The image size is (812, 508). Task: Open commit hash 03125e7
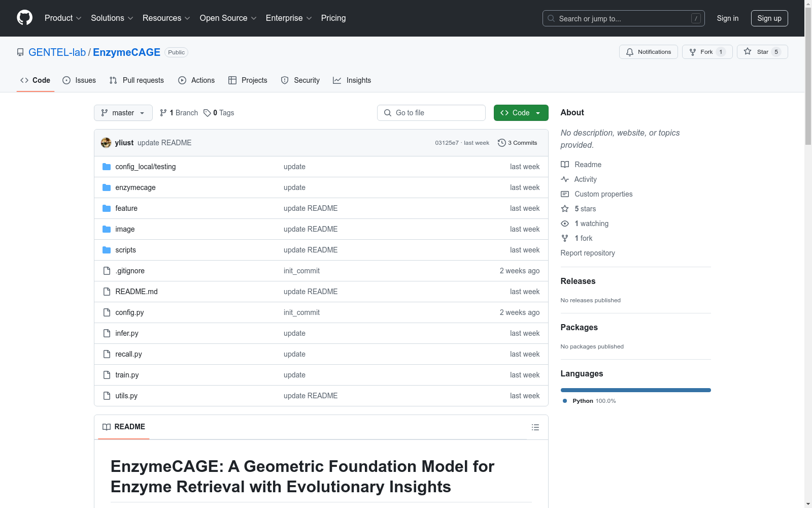tap(447, 143)
